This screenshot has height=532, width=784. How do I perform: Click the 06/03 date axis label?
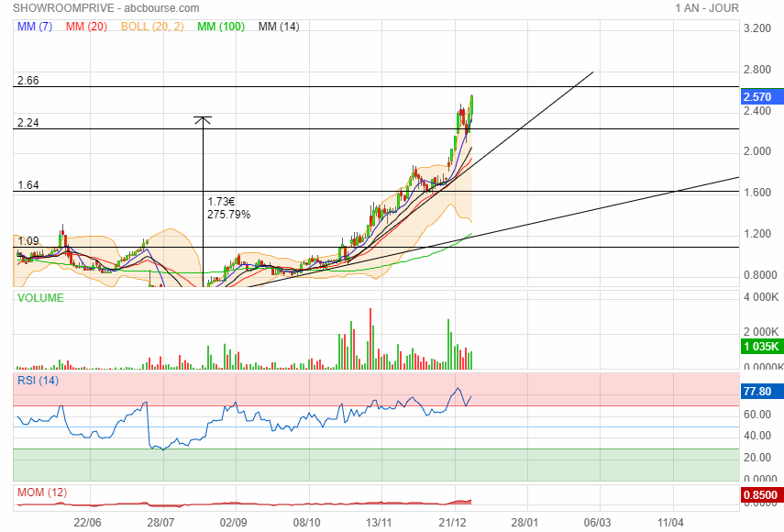coord(598,523)
